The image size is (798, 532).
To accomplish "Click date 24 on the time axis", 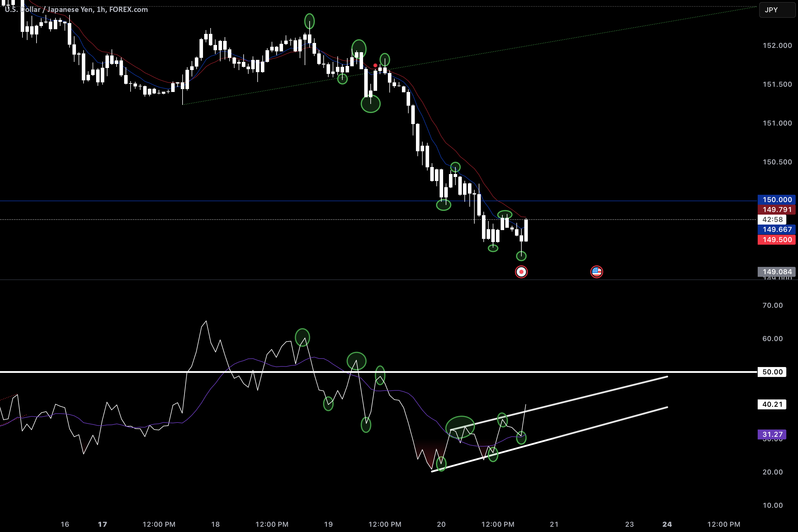I will click(667, 524).
